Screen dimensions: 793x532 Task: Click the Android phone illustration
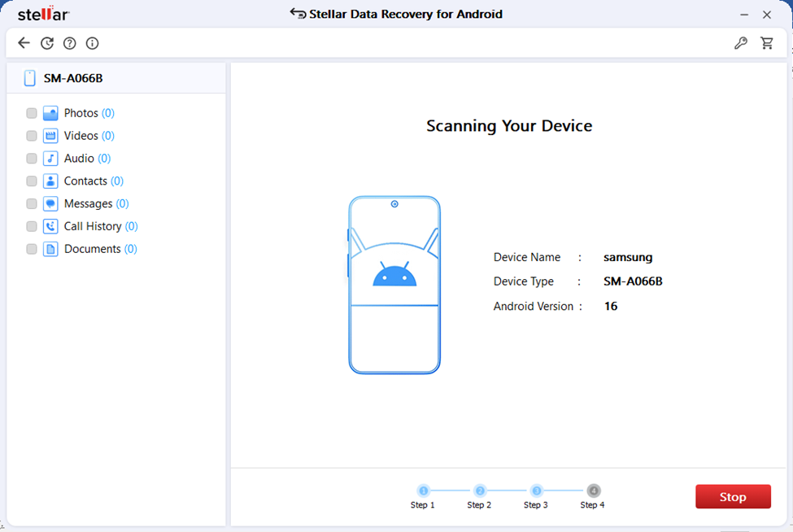pyautogui.click(x=394, y=286)
